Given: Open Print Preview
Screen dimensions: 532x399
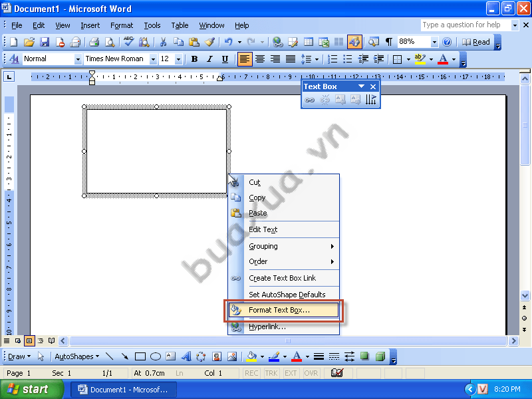Looking at the screenshot, I should coord(110,42).
